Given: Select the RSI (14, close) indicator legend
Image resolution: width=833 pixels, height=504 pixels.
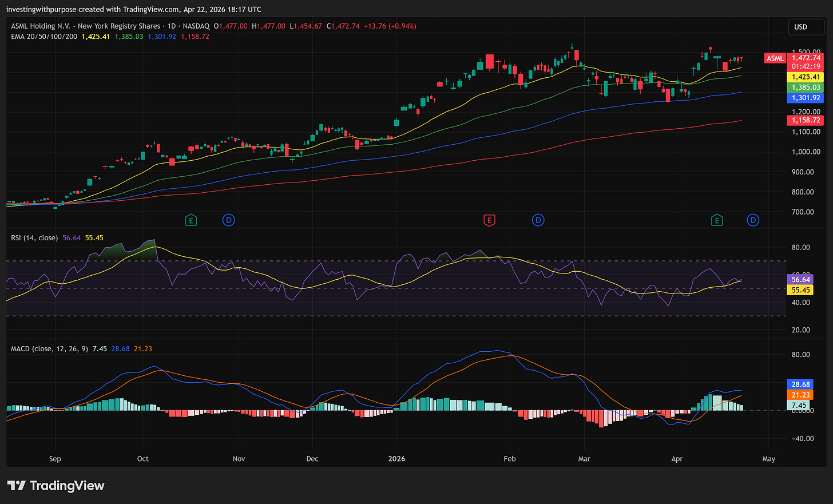Looking at the screenshot, I should (34, 238).
